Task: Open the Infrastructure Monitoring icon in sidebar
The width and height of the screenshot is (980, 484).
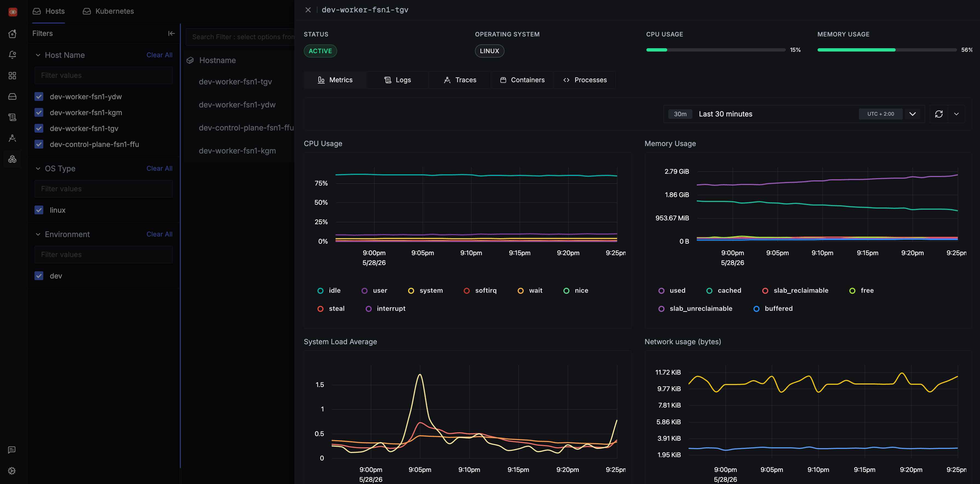Action: click(x=12, y=159)
